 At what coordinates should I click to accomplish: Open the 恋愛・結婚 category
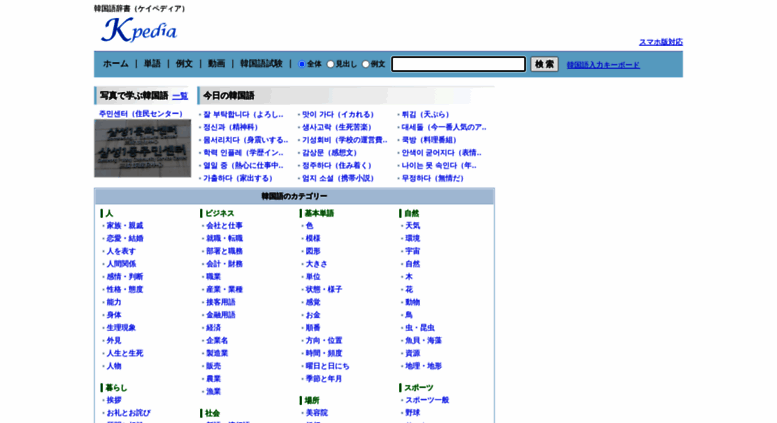click(x=125, y=239)
